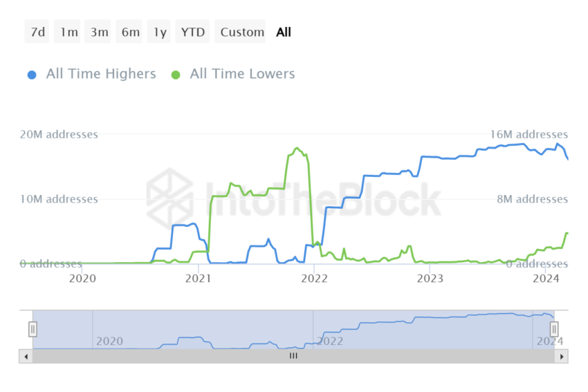Click the scrollbar left arrow
The image size is (588, 392).
[x=26, y=357]
